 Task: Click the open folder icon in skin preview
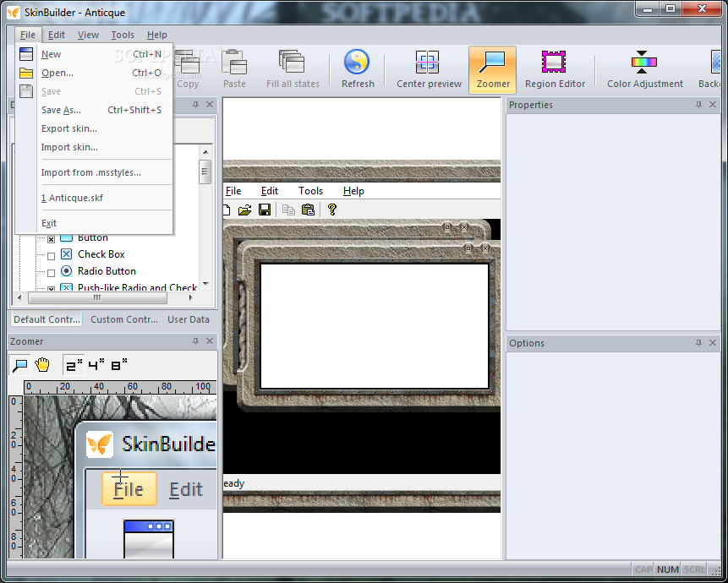point(244,210)
